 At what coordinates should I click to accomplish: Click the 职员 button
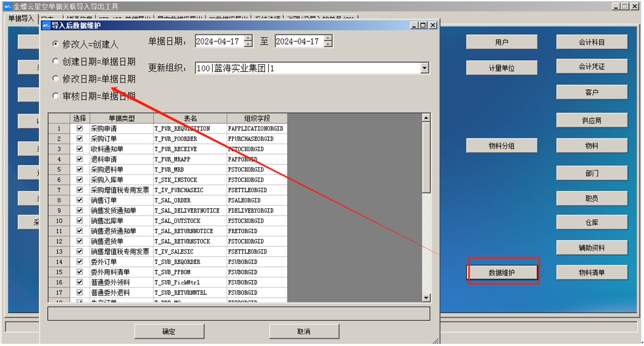tap(592, 199)
